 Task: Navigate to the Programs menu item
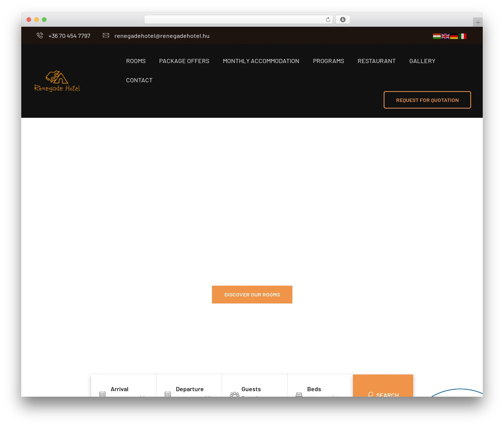click(x=328, y=61)
